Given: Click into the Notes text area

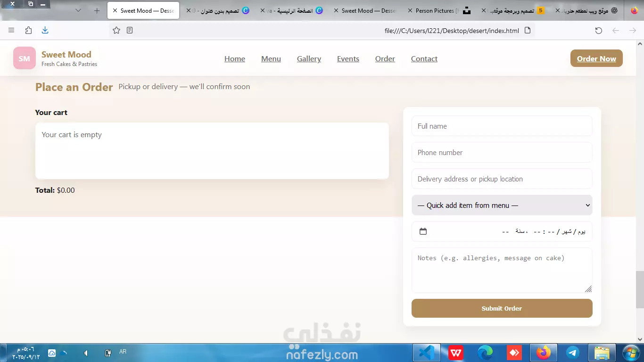Looking at the screenshot, I should pyautogui.click(x=502, y=271).
